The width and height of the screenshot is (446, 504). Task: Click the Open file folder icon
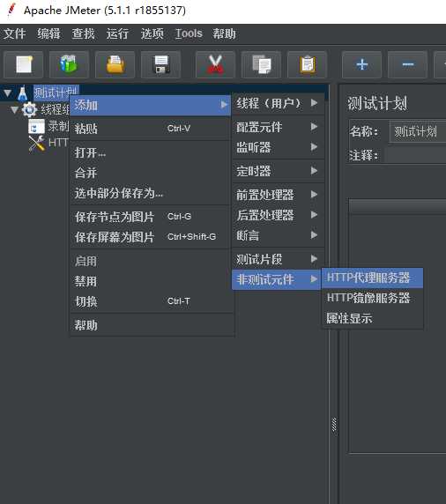click(115, 64)
